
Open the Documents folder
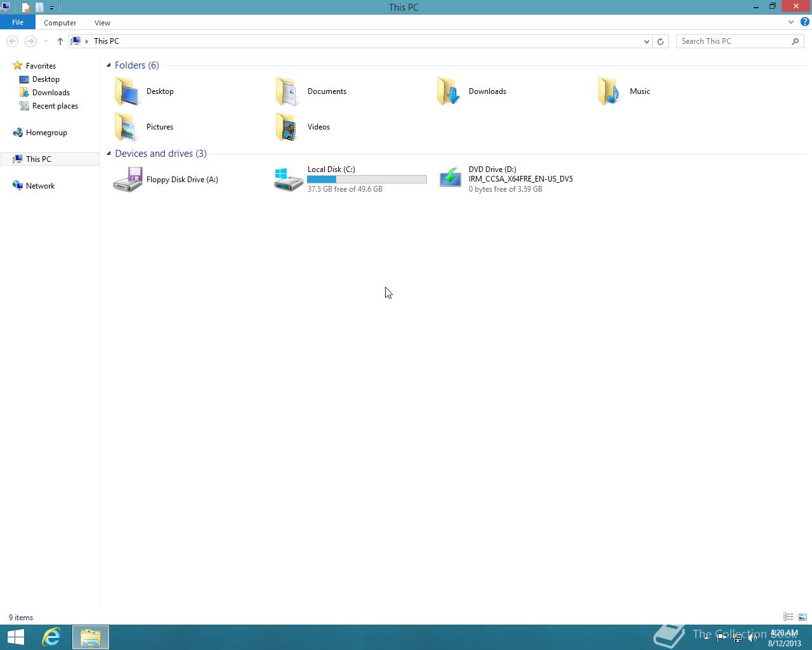(311, 91)
